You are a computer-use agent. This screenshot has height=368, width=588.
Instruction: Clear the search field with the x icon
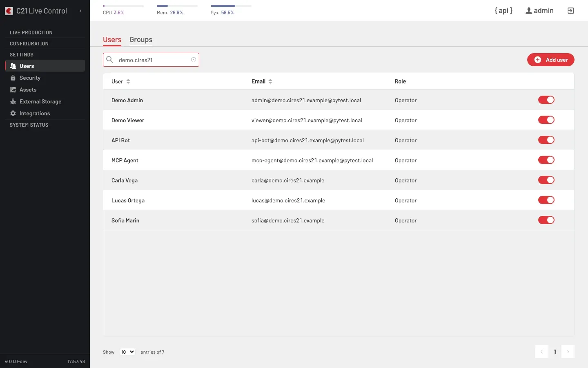[x=194, y=60]
